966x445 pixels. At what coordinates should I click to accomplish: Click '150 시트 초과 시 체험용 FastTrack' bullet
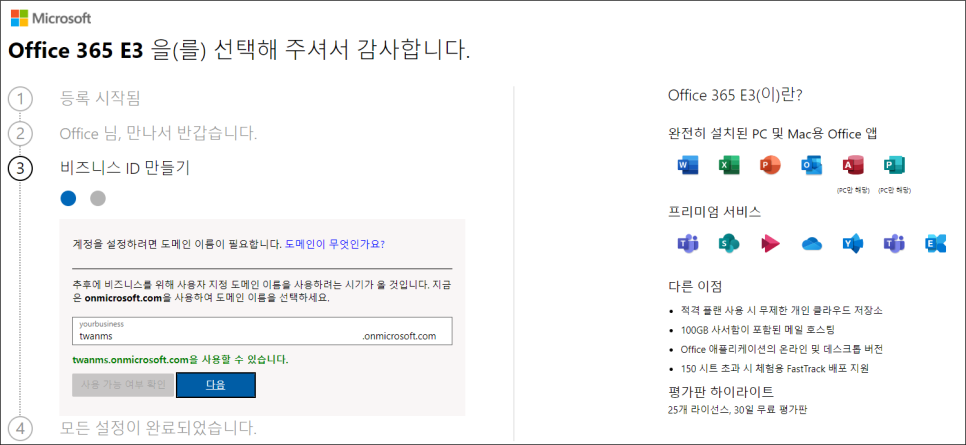(774, 369)
